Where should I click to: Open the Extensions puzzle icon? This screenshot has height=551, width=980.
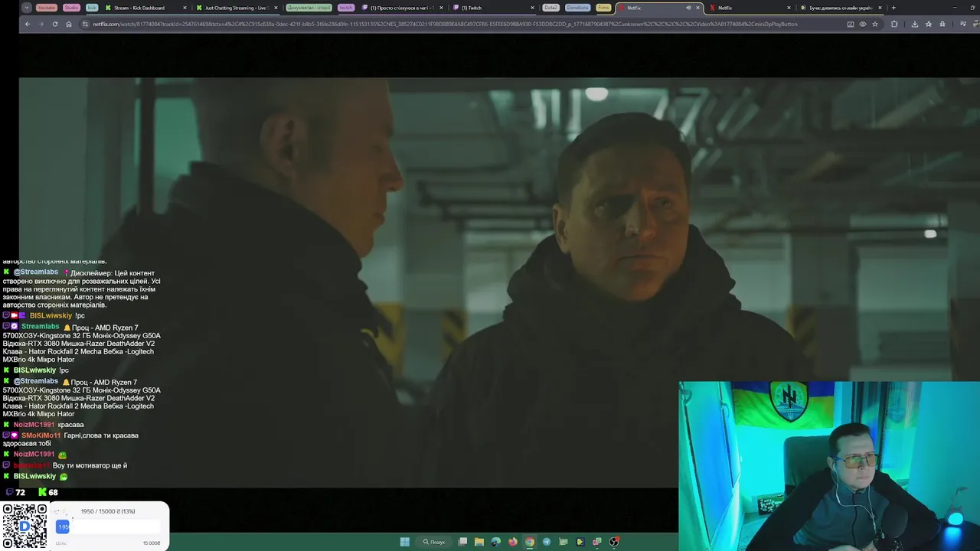[x=894, y=24]
